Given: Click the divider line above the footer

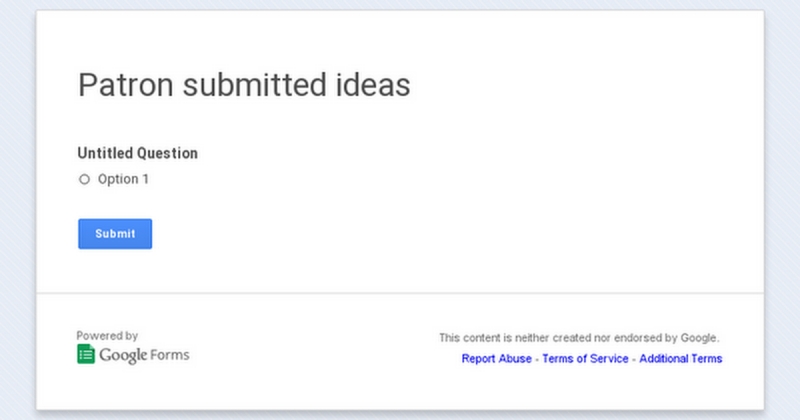Looking at the screenshot, I should (400, 294).
